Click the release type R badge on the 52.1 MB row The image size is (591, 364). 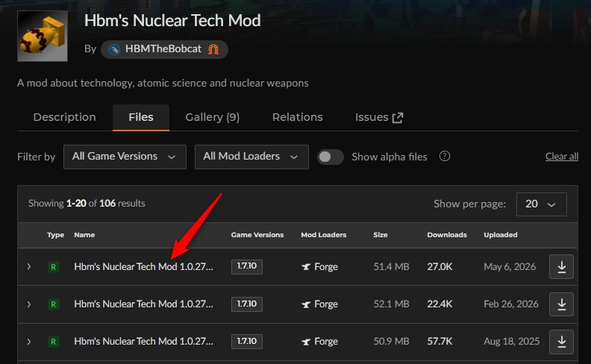tap(53, 304)
